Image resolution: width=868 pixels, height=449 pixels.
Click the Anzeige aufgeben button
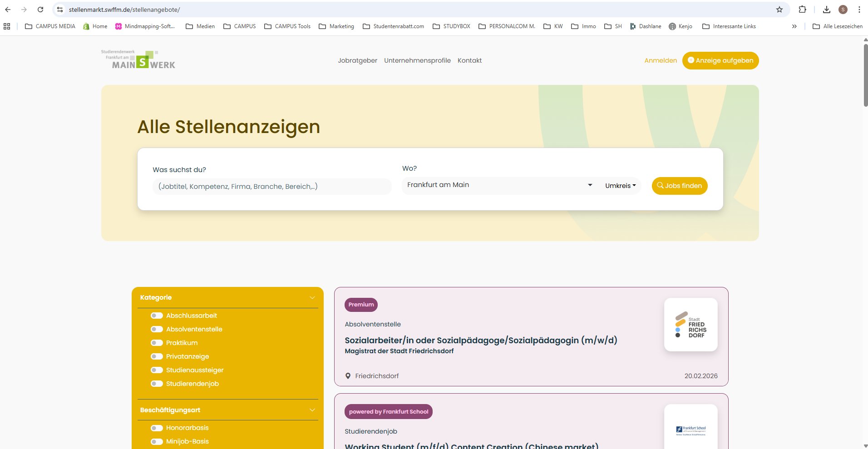[720, 60]
